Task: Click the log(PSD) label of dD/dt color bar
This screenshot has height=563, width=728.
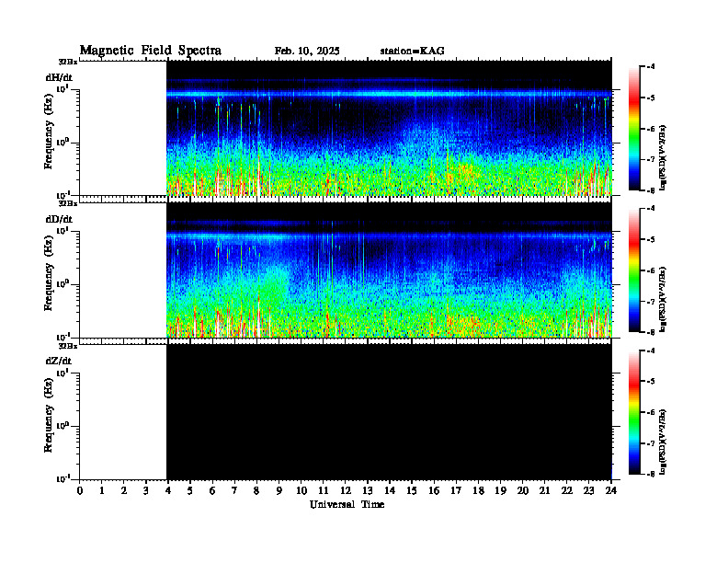Action: click(663, 299)
